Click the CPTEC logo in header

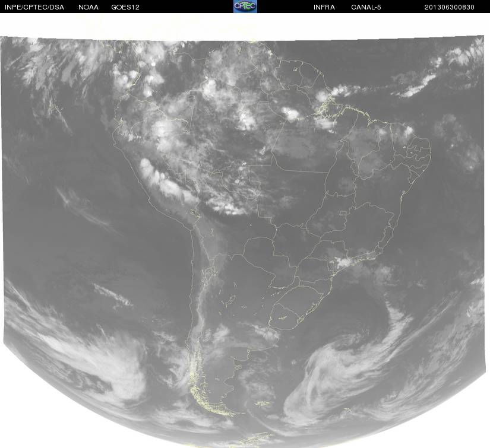point(245,7)
